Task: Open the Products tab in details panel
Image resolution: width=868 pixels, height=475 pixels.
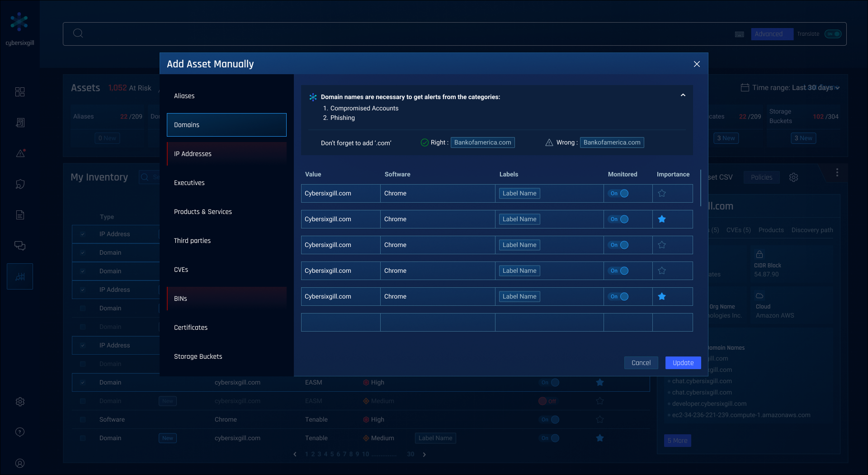Action: point(771,230)
